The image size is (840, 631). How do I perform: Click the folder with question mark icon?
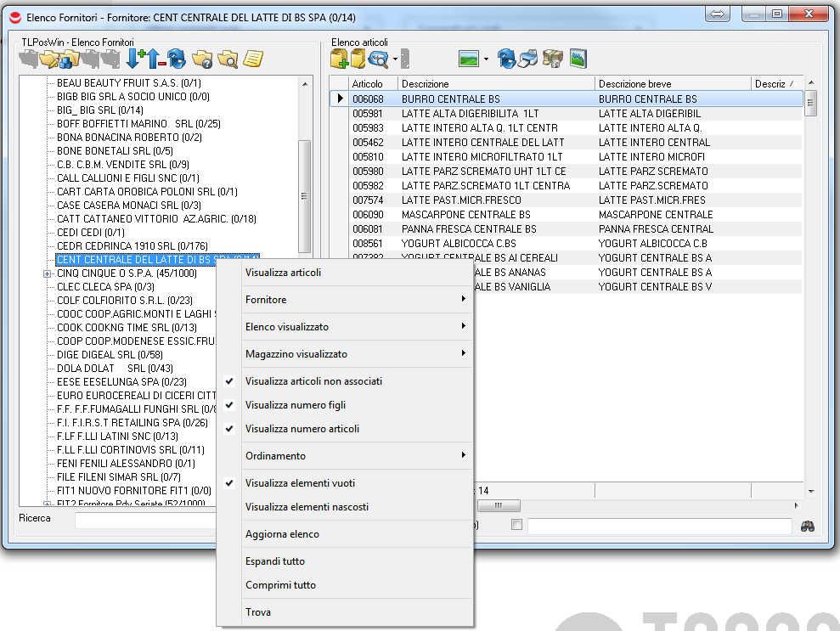(x=202, y=59)
